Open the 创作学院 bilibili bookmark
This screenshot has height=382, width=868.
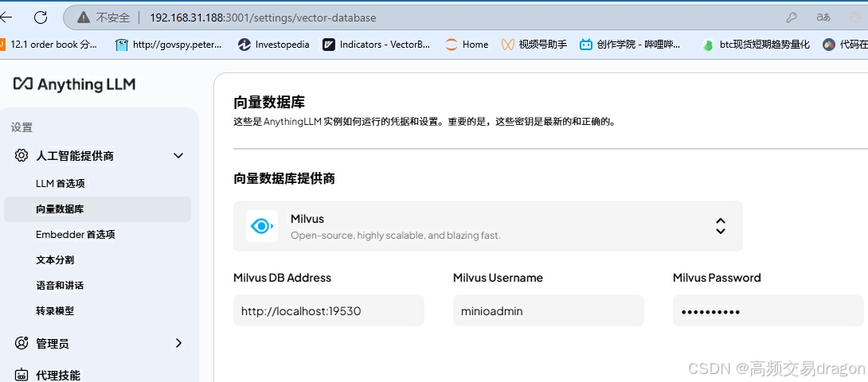(x=630, y=45)
